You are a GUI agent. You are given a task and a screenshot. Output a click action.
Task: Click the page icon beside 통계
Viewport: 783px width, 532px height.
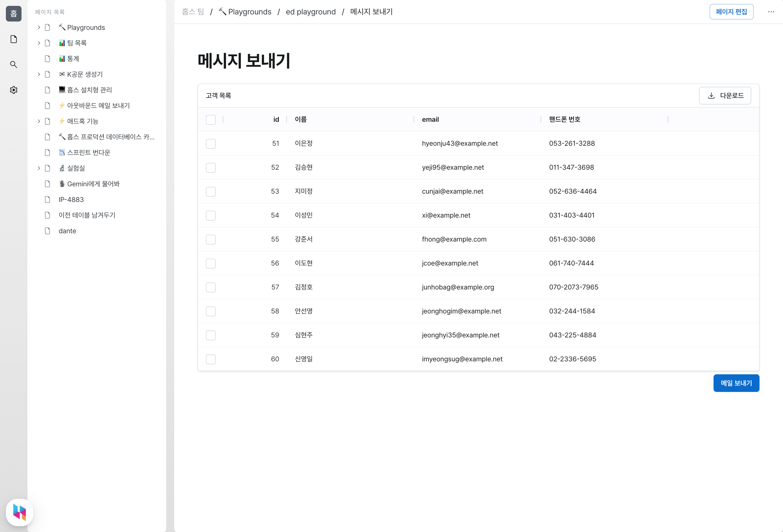tap(47, 59)
